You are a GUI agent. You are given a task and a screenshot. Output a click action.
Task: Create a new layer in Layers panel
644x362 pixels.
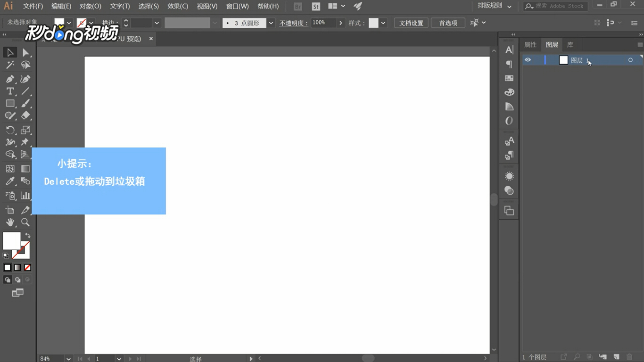tap(616, 357)
